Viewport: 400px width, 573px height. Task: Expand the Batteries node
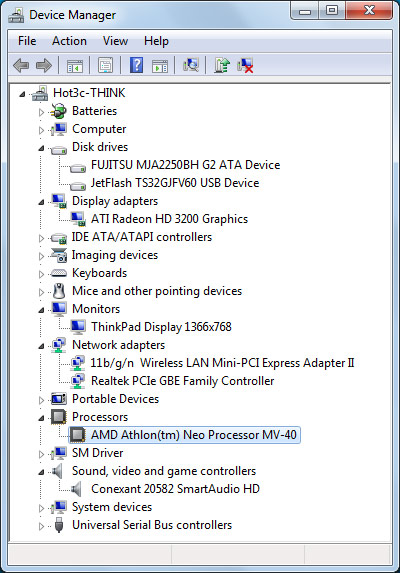41,112
